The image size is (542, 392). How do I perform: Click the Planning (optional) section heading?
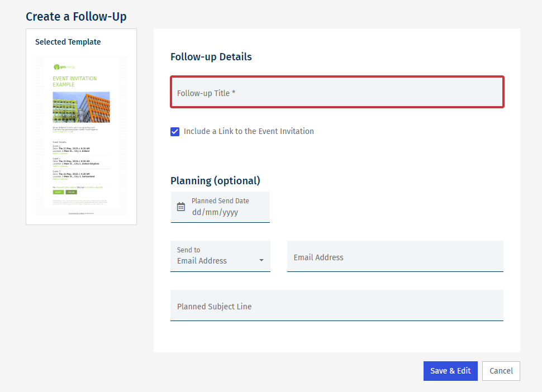tap(215, 180)
